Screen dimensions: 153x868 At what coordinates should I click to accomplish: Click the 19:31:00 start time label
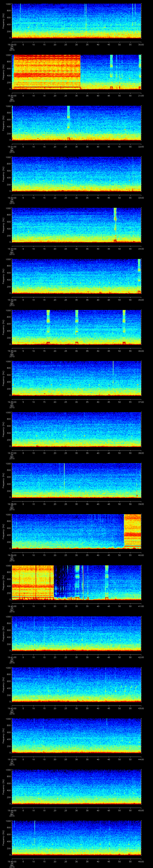point(12,147)
